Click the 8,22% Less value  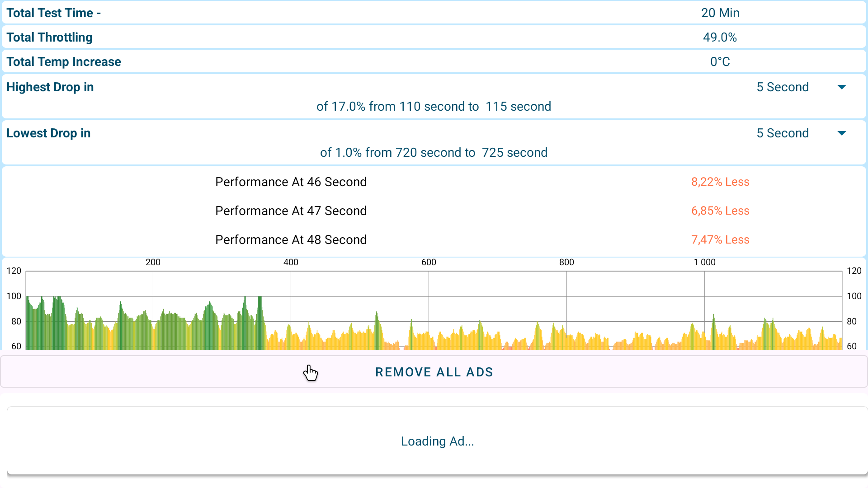point(720,182)
